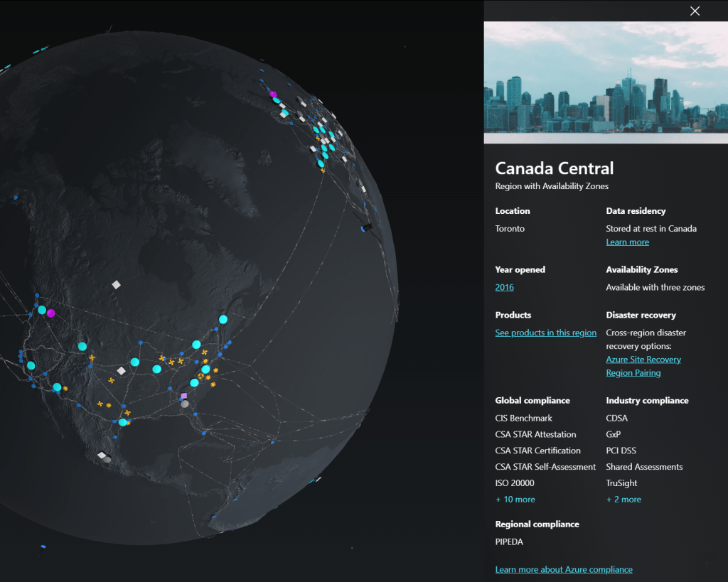Image resolution: width=728 pixels, height=582 pixels.
Task: Click the white diamond marker in central US
Action: click(x=121, y=371)
